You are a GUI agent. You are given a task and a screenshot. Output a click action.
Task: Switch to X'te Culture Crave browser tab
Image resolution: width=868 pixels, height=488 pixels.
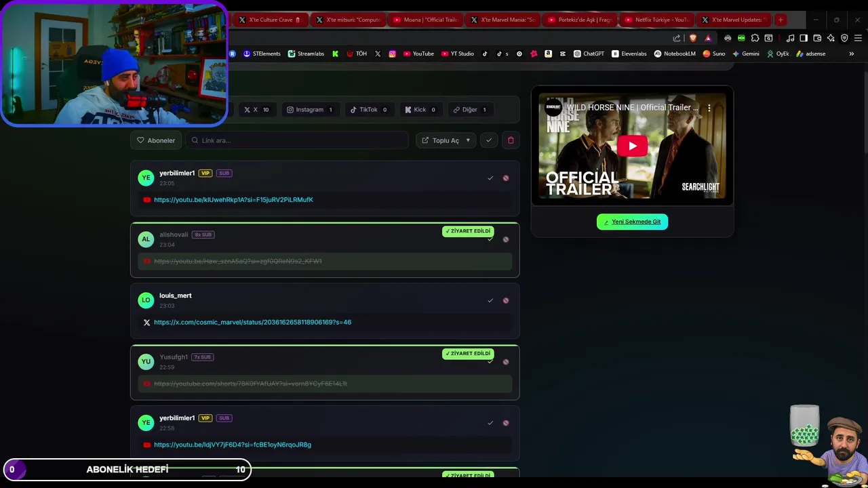click(270, 20)
